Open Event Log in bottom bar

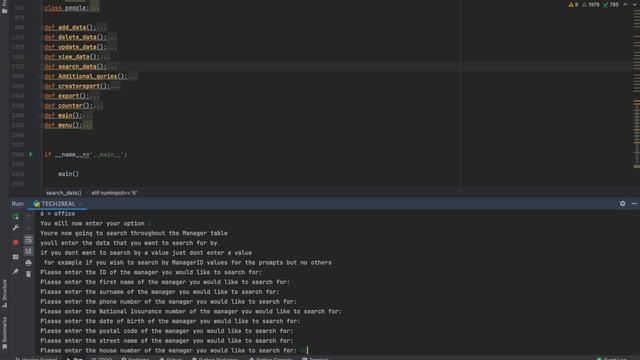point(612,358)
